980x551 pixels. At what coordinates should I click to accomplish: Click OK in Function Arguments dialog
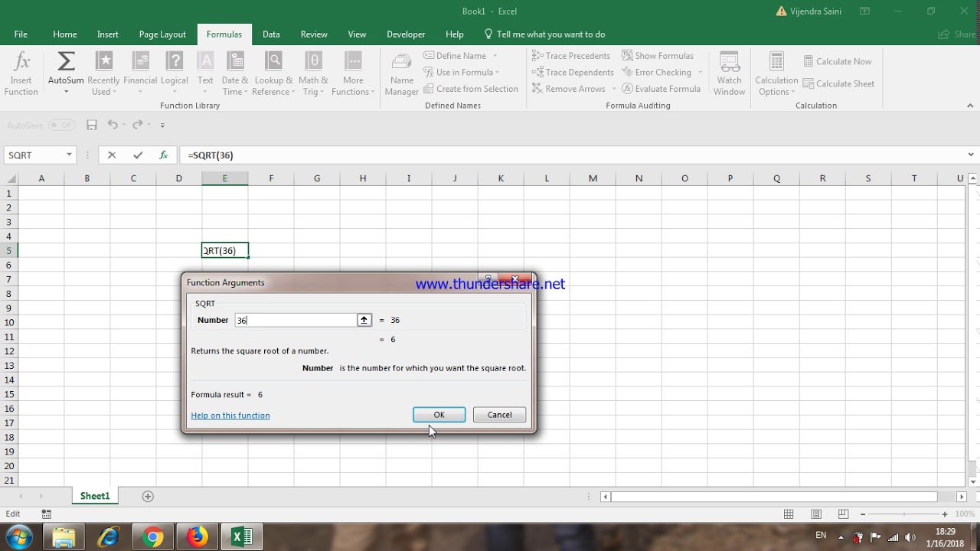pyautogui.click(x=439, y=415)
